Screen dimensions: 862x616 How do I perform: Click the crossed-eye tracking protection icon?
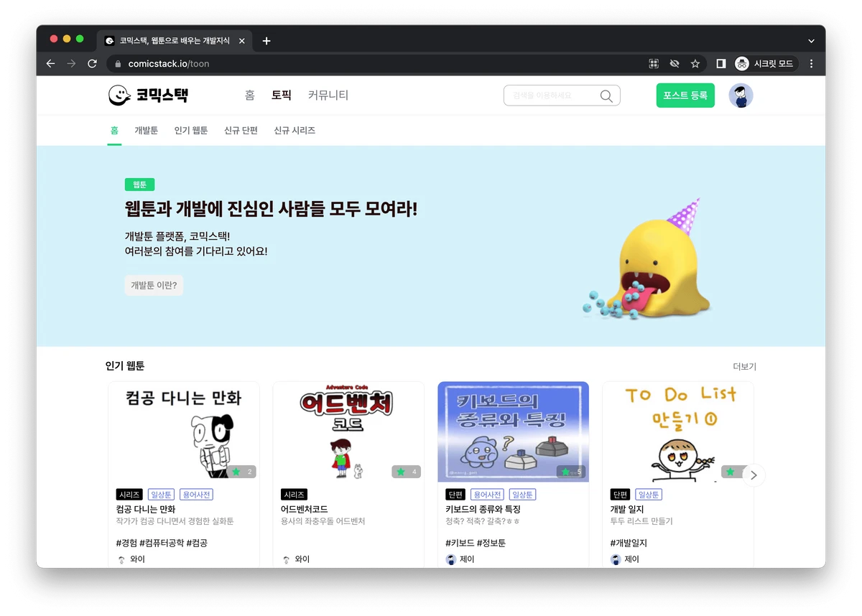coord(674,63)
